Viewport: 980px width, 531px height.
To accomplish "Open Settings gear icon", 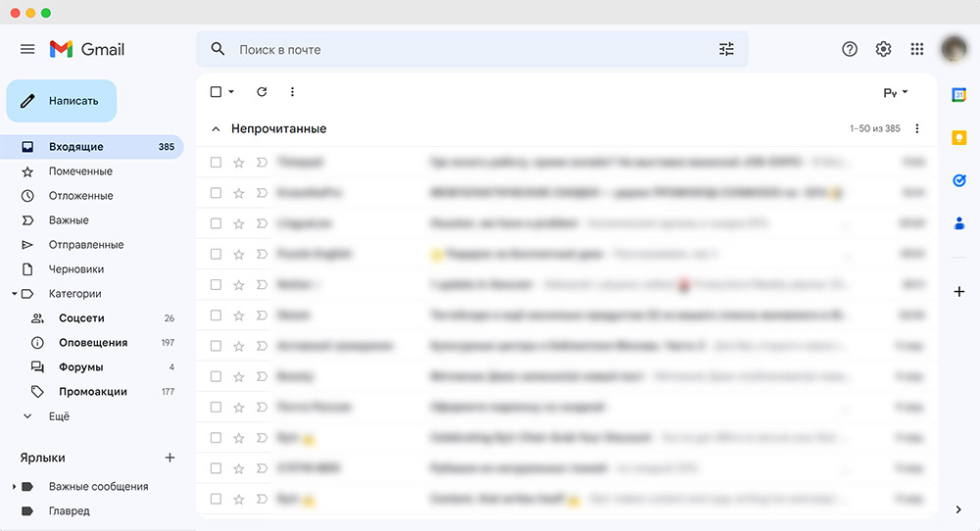I will 883,49.
